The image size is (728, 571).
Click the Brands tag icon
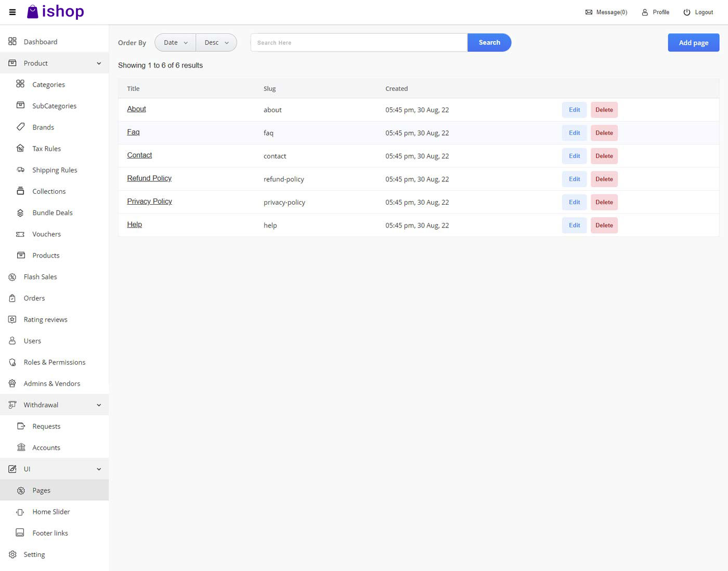coord(21,127)
